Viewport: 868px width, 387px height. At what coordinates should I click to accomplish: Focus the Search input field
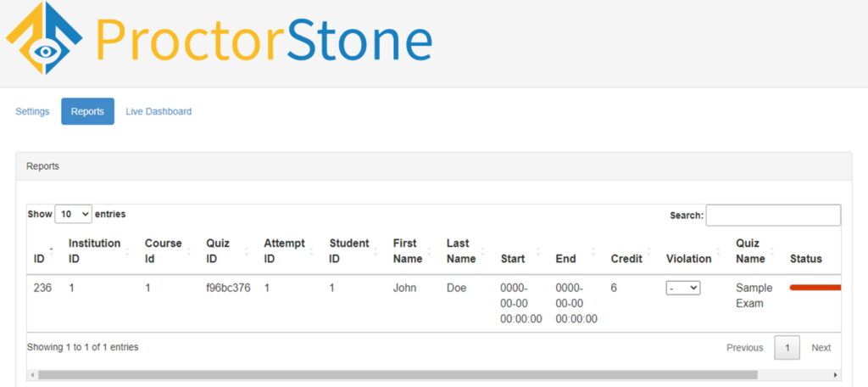pyautogui.click(x=773, y=216)
